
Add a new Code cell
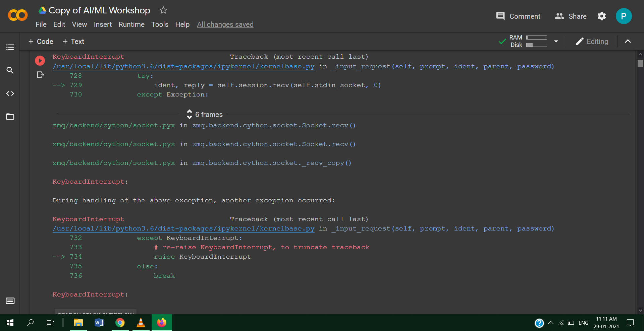tap(41, 42)
